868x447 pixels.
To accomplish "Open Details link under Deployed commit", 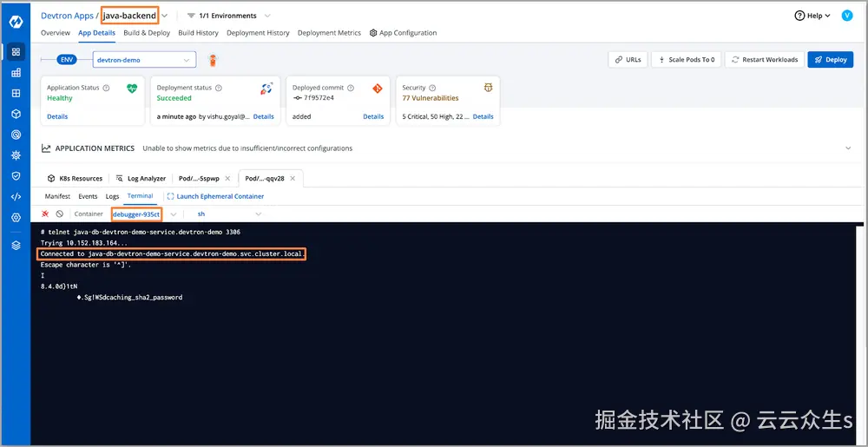I will pos(373,116).
